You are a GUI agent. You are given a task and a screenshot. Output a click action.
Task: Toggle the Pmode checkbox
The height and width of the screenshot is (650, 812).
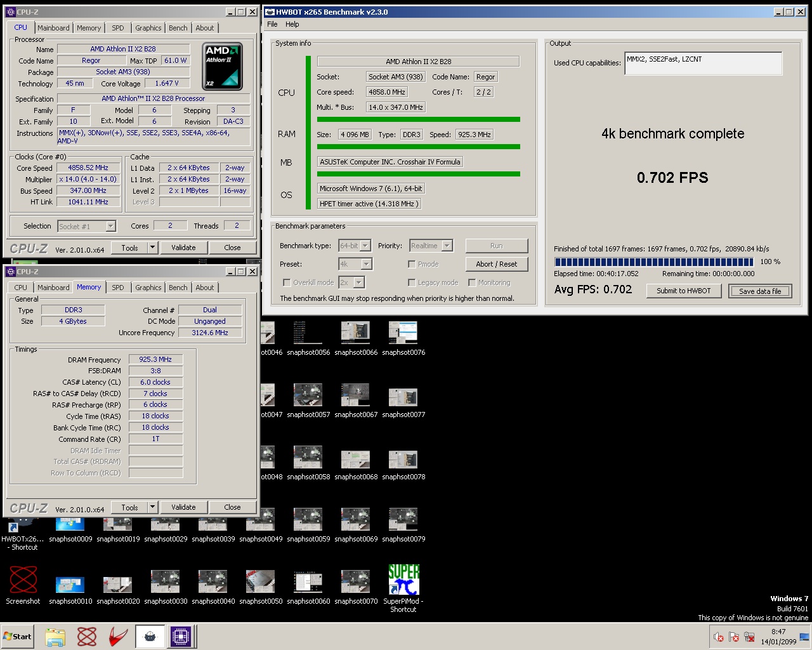(412, 264)
